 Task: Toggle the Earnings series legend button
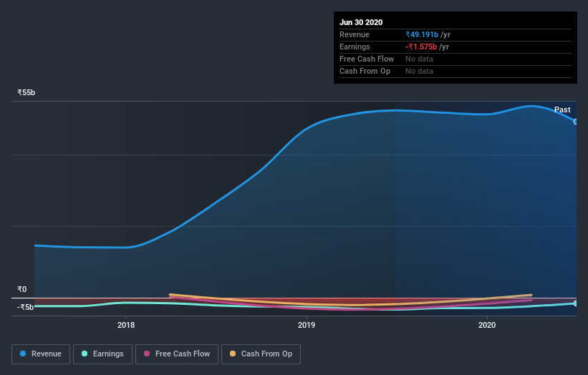(102, 354)
